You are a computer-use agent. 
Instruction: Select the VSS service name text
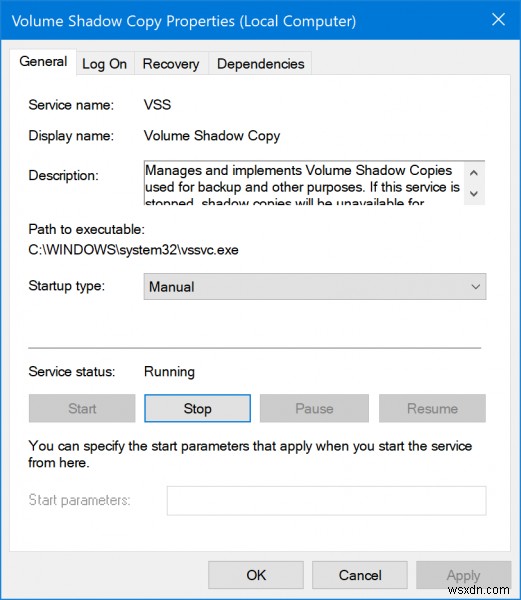pyautogui.click(x=157, y=104)
